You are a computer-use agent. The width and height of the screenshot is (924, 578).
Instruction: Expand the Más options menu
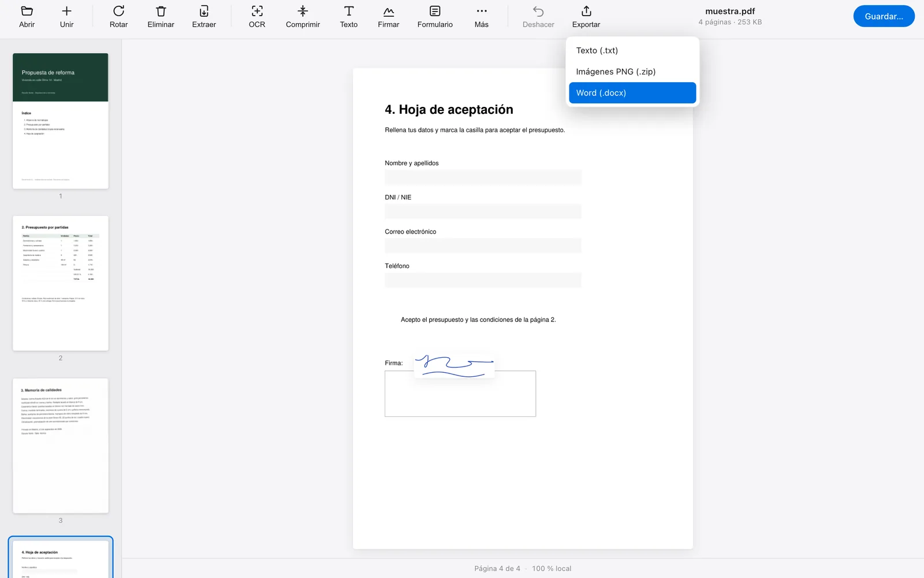[482, 17]
